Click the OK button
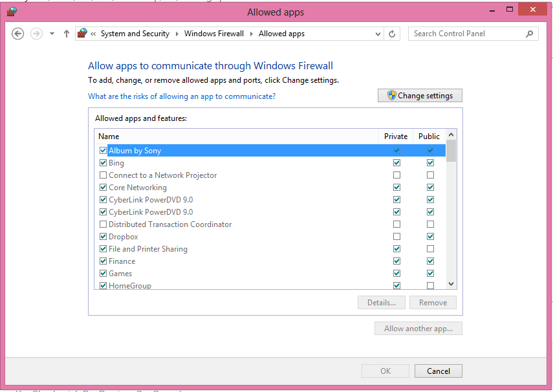 click(385, 371)
